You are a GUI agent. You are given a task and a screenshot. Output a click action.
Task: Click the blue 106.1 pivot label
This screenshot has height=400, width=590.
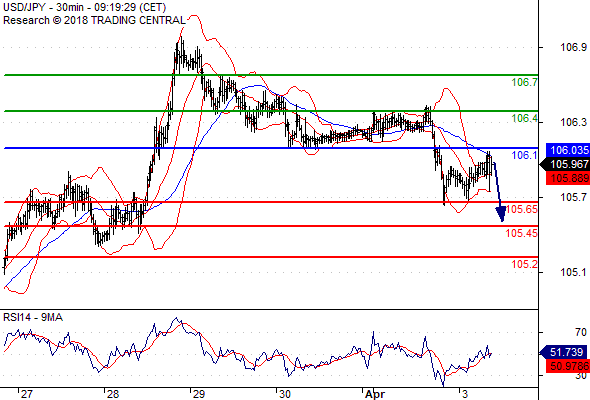tap(525, 155)
